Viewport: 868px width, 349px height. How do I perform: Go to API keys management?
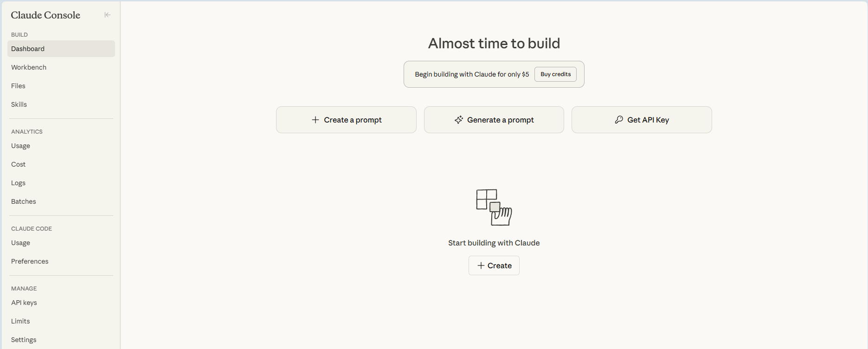click(x=24, y=303)
